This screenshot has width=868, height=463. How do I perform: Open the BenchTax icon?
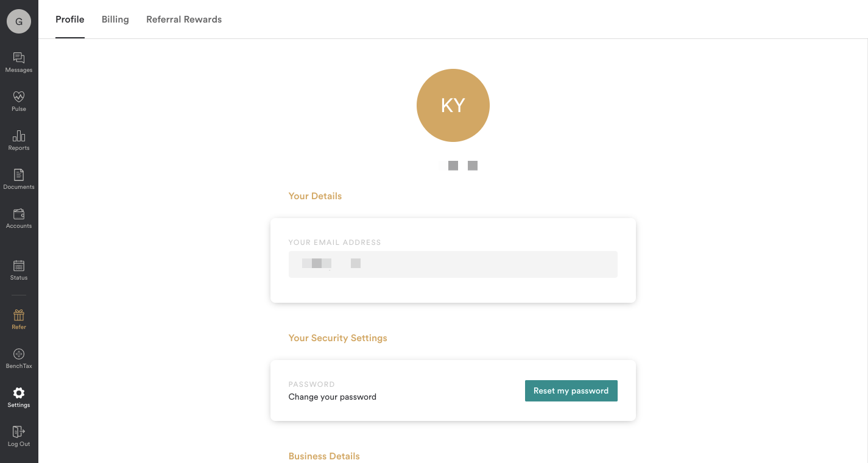19,355
